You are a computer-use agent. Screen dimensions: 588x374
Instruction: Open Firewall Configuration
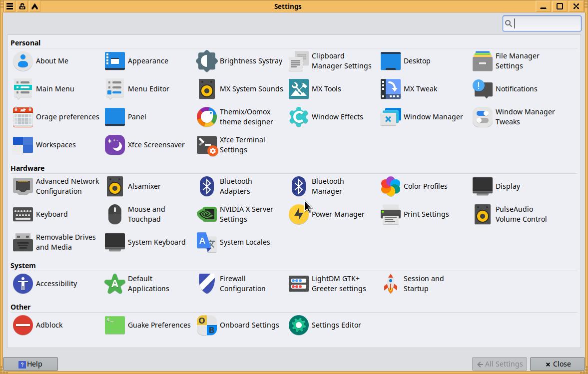[x=206, y=284]
